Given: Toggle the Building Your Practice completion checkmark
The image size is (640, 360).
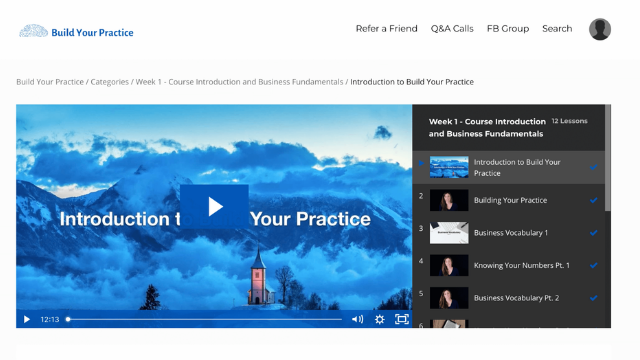Looking at the screenshot, I should coord(593,200).
